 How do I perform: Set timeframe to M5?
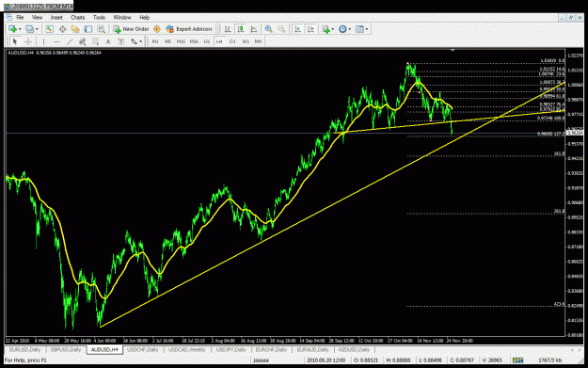coord(168,41)
